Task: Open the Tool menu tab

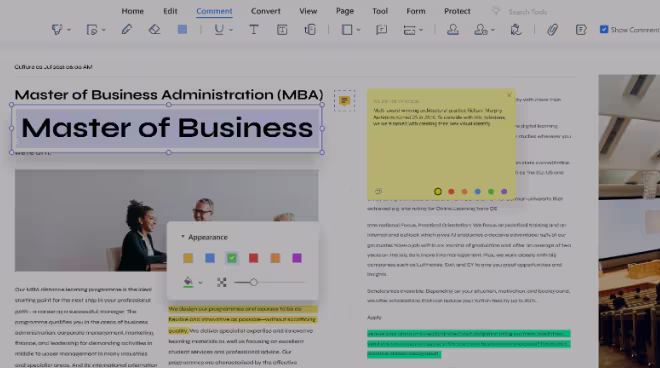Action: [x=380, y=11]
